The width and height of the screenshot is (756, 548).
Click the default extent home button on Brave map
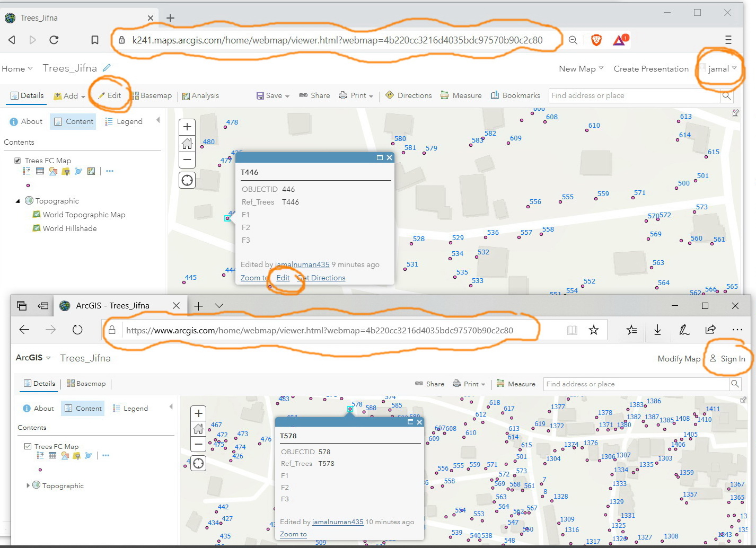pos(187,143)
